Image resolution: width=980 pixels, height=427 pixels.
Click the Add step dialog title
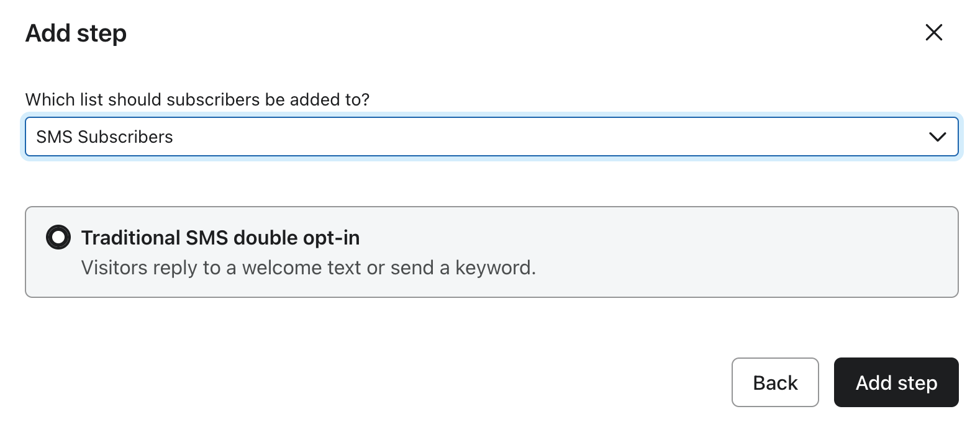pyautogui.click(x=75, y=33)
